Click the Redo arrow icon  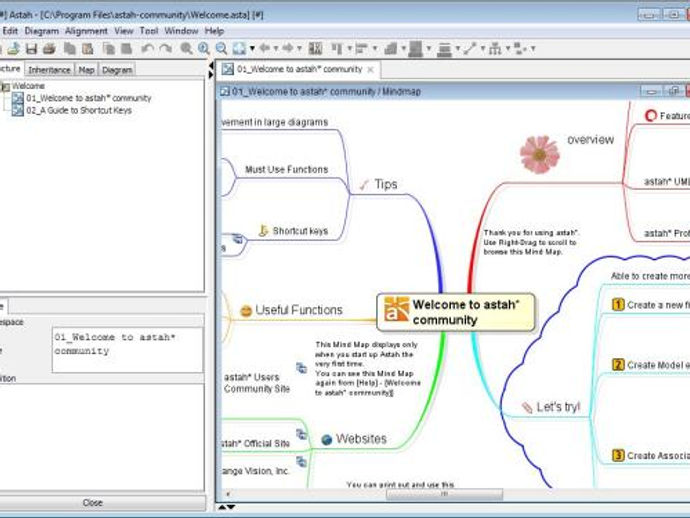(x=165, y=48)
